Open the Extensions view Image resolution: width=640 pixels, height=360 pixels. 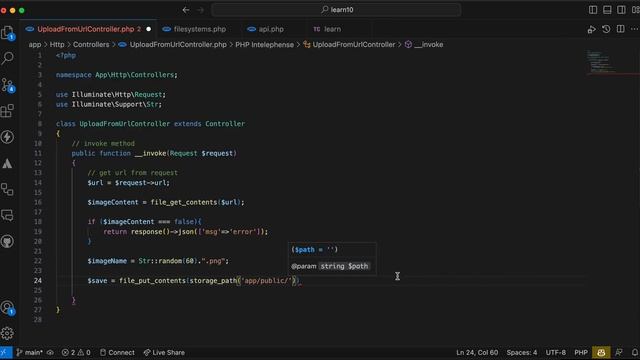point(8,110)
